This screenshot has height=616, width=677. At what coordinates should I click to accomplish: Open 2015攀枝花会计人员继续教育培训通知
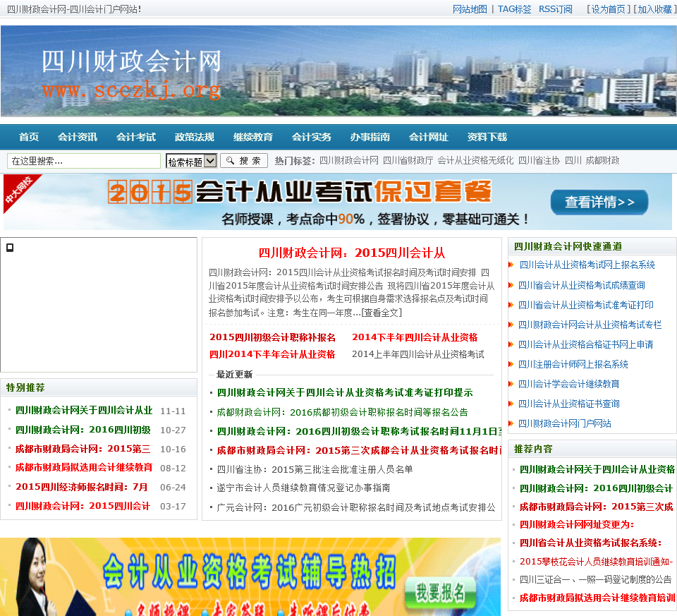tap(597, 562)
